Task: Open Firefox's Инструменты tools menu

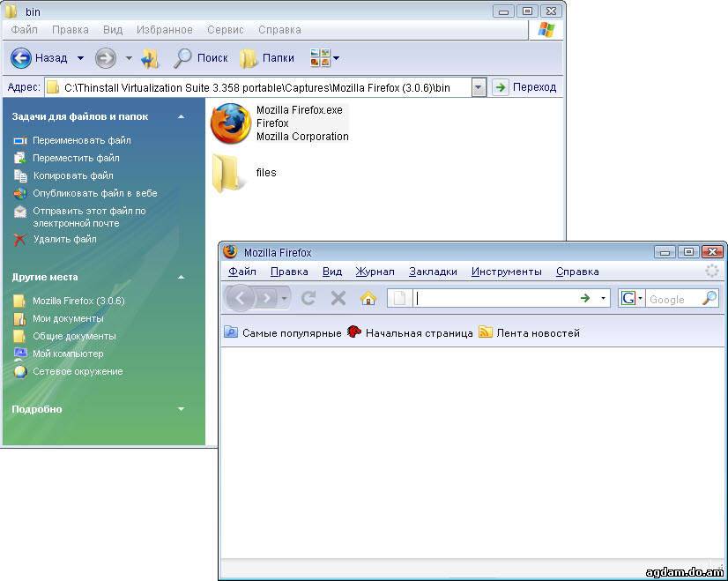Action: click(x=507, y=272)
